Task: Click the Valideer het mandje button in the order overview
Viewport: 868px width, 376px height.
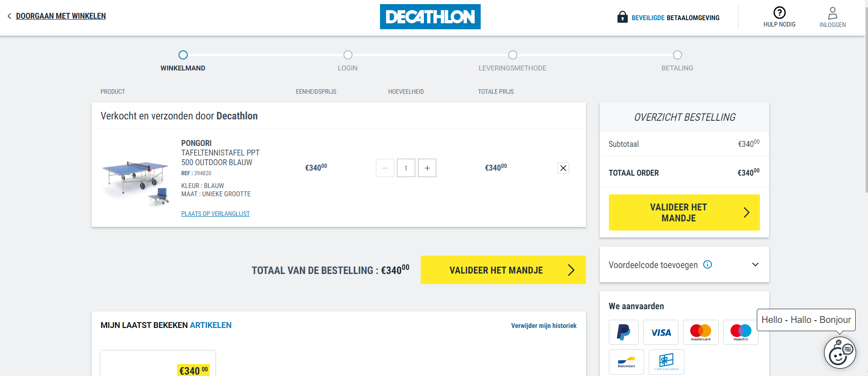Action: [684, 212]
